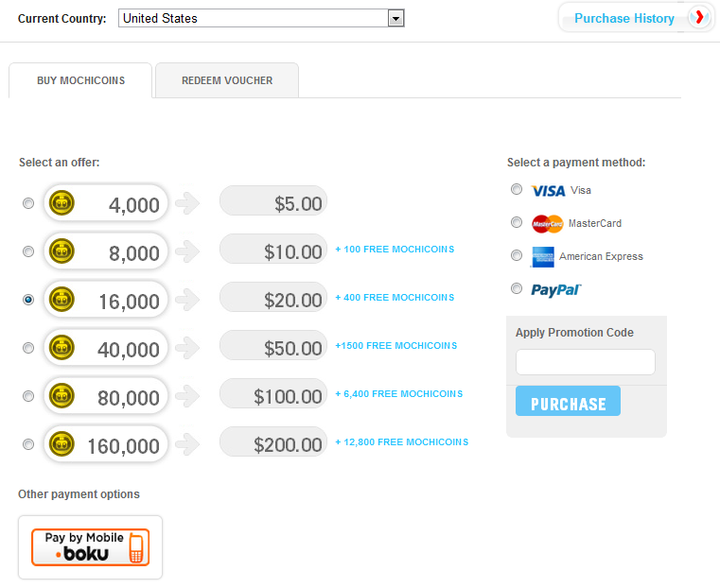Select the 40,000 Mochicoins offer radio button
The width and height of the screenshot is (720, 588).
coord(28,348)
